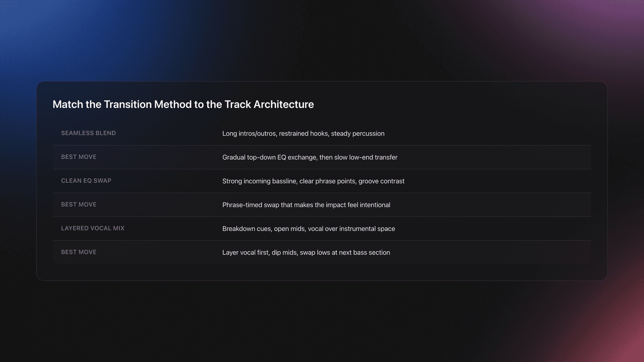644x362 pixels.
Task: Select the LAYERED VOCAL MIX label
Action: pyautogui.click(x=93, y=228)
